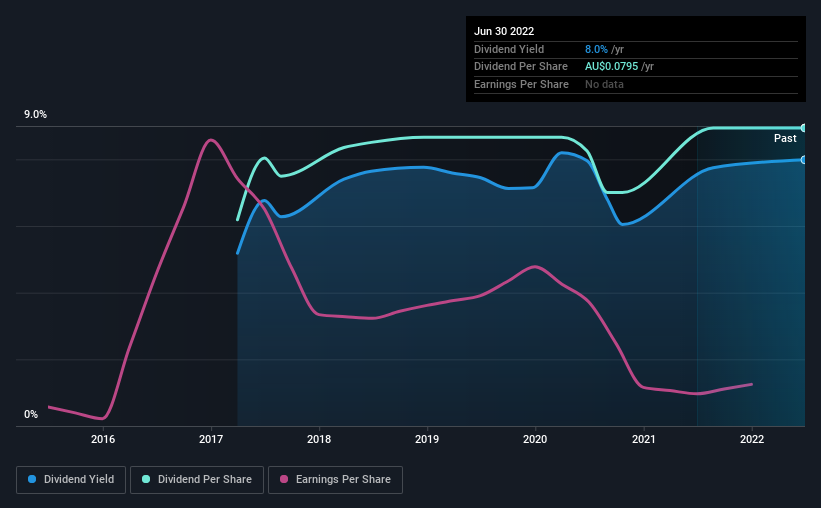This screenshot has height=508, width=821.
Task: Click the 8.0% dividend yield value
Action: [596, 49]
